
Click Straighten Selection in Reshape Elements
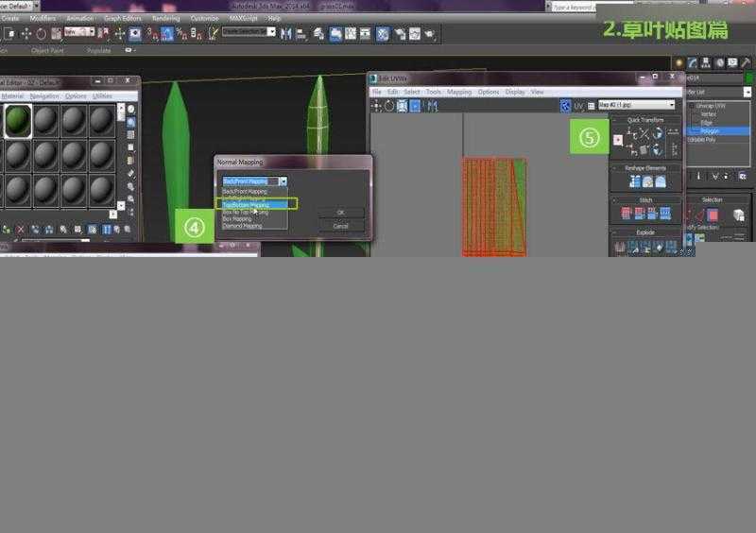click(x=635, y=181)
